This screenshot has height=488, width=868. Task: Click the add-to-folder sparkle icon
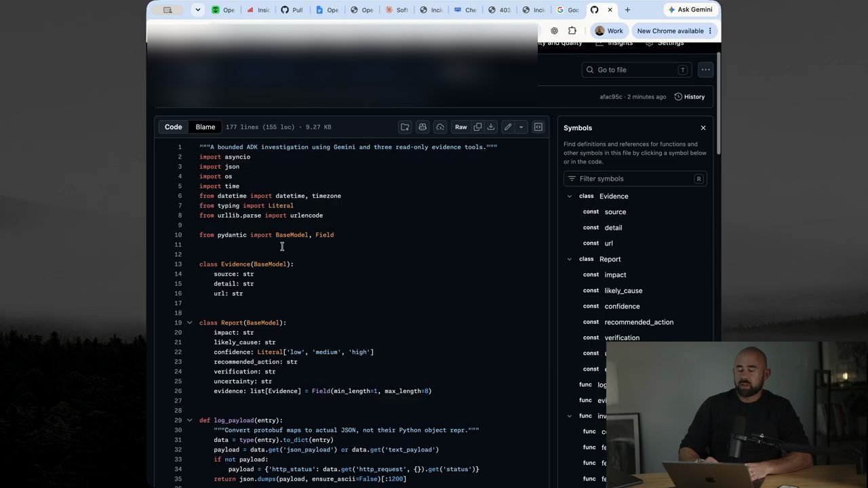click(405, 127)
